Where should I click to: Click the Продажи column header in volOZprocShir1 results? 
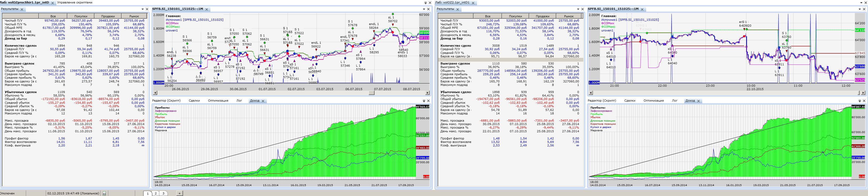click(x=108, y=16)
